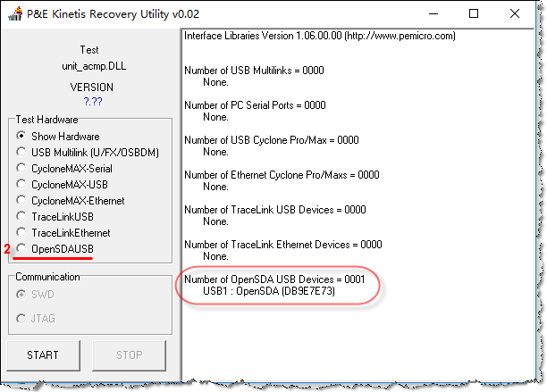Click 'Number of Ethernet Cyclone Pro/Maxs' line
The width and height of the screenshot is (547, 392).
(x=282, y=175)
